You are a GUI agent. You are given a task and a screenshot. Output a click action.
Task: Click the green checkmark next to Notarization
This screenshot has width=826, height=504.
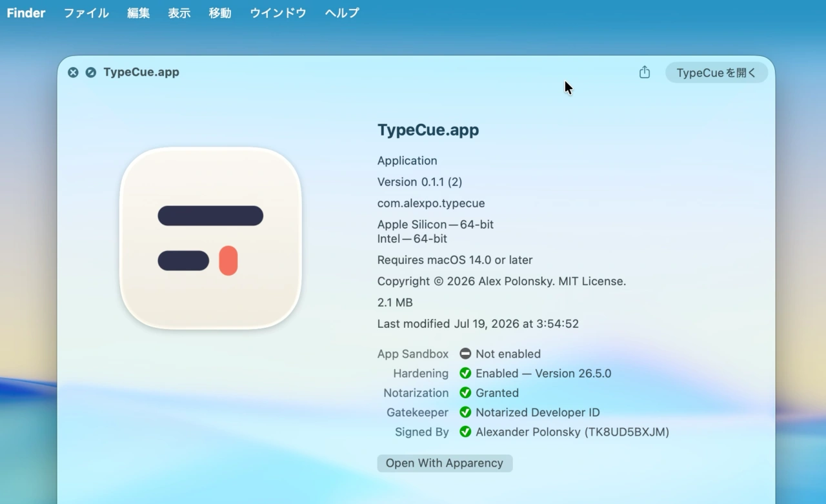465,393
